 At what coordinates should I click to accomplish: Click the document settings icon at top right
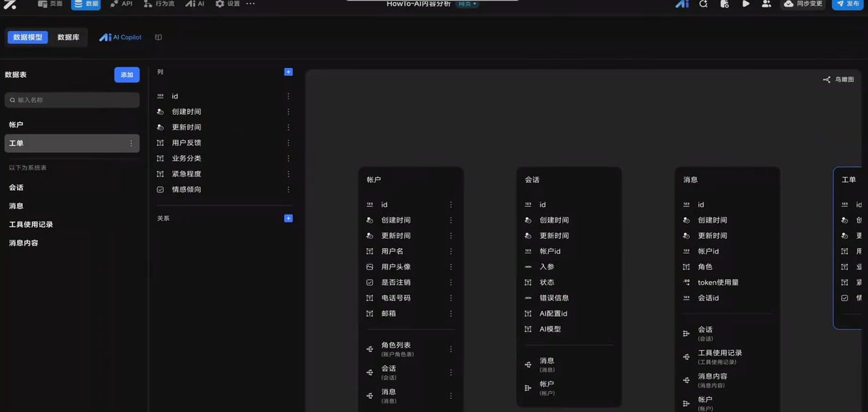pos(724,4)
